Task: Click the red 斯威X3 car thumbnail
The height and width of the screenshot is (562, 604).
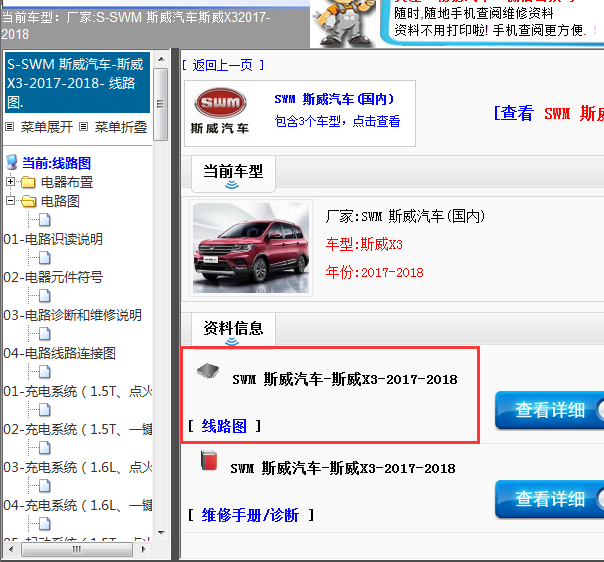Action: 251,248
